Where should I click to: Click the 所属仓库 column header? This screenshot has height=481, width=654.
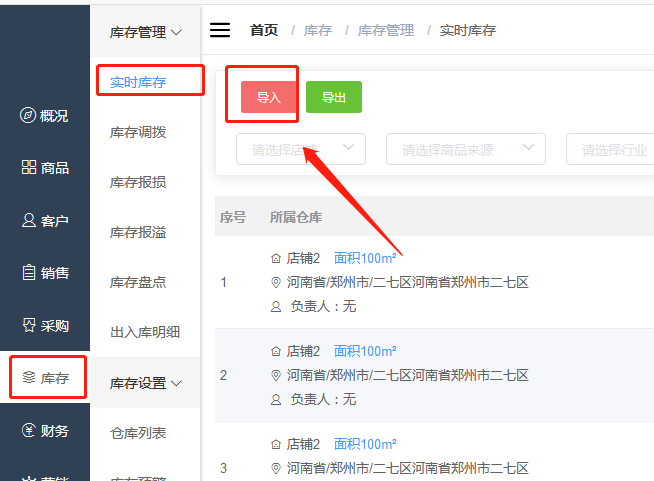pos(296,217)
